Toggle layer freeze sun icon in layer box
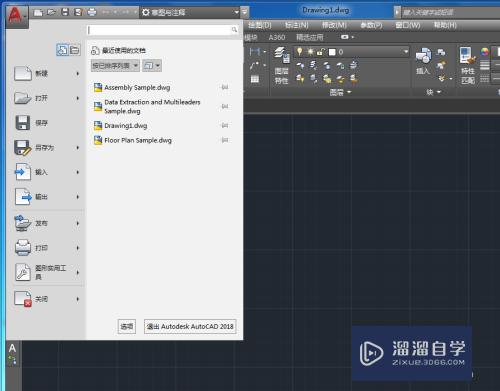 [x=310, y=52]
